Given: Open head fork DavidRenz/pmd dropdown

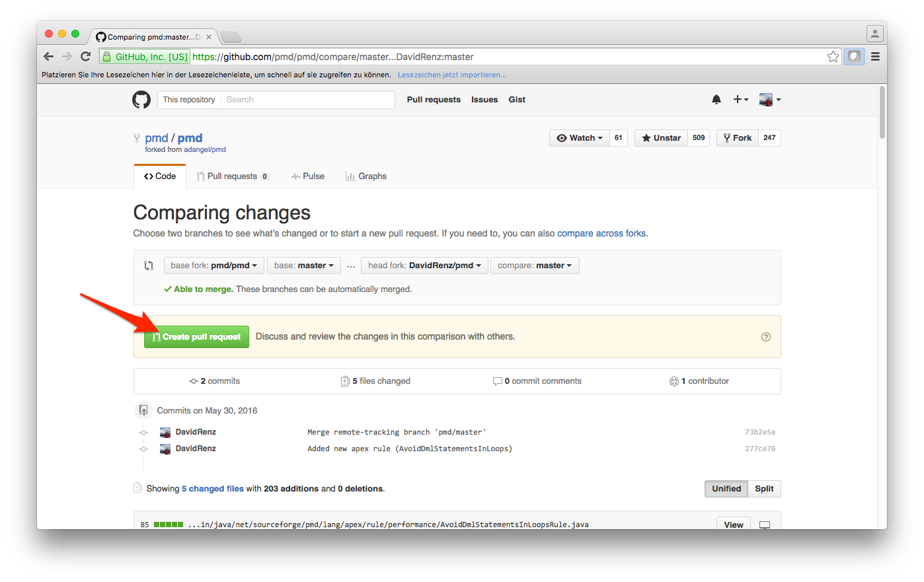Looking at the screenshot, I should coord(424,266).
